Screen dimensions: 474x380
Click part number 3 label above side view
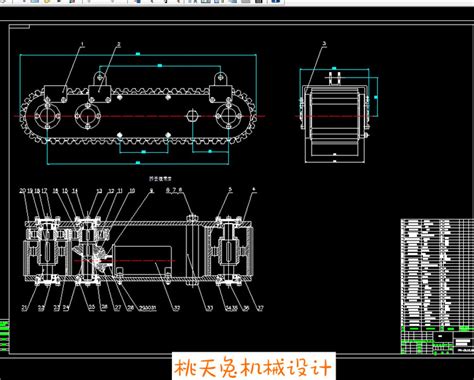pyautogui.click(x=324, y=43)
